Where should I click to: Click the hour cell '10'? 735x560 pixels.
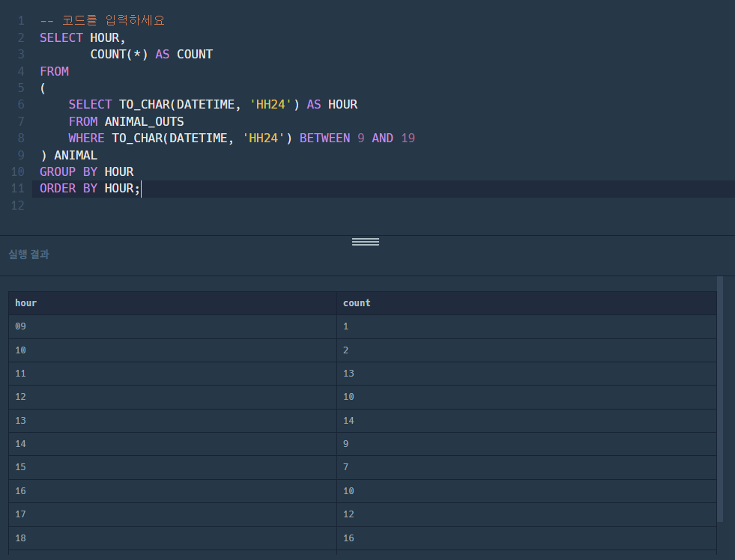click(172, 350)
